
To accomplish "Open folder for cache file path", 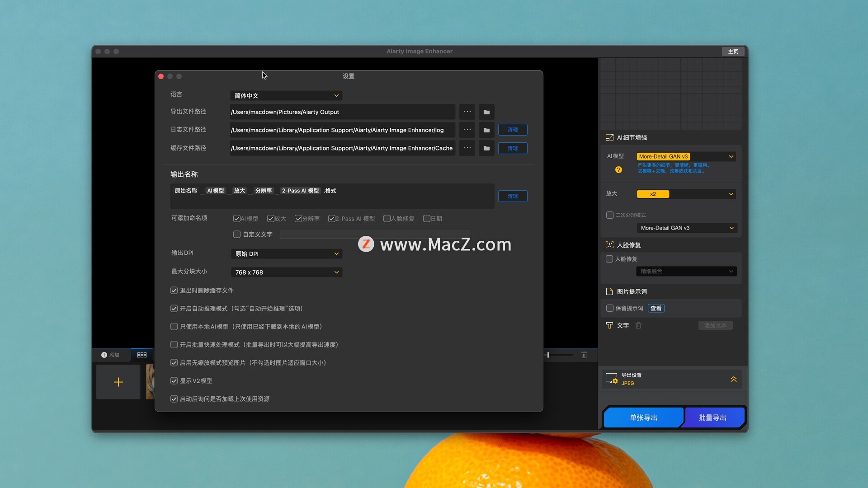I will tap(486, 148).
